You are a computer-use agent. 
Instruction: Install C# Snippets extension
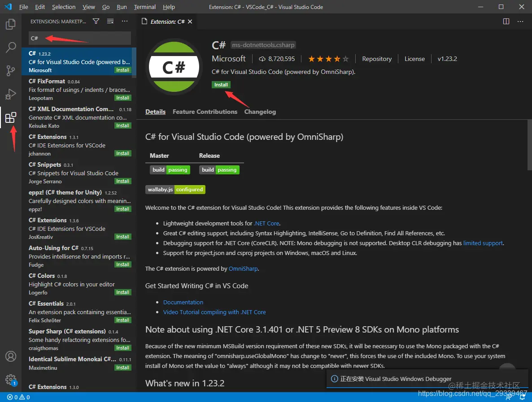[122, 182]
